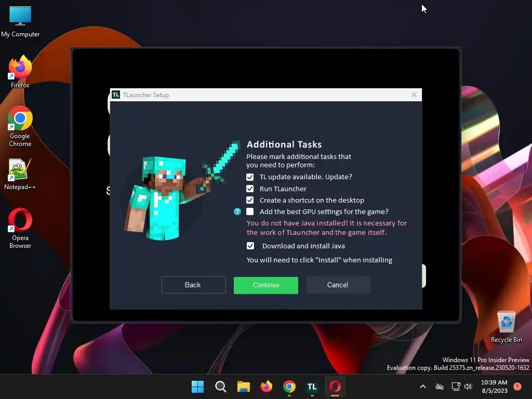
Task: Enable Add the best GPU settings checkbox
Action: 250,212
